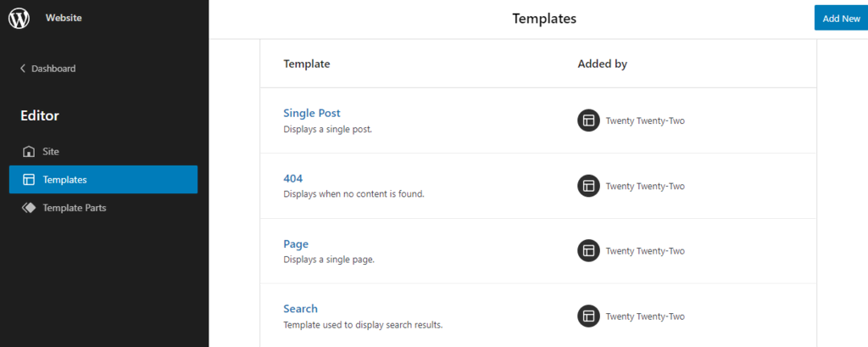868x347 pixels.
Task: Open the 404 template
Action: (292, 178)
